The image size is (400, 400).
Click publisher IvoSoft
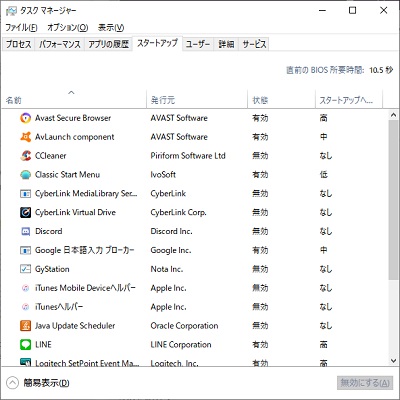(x=163, y=175)
